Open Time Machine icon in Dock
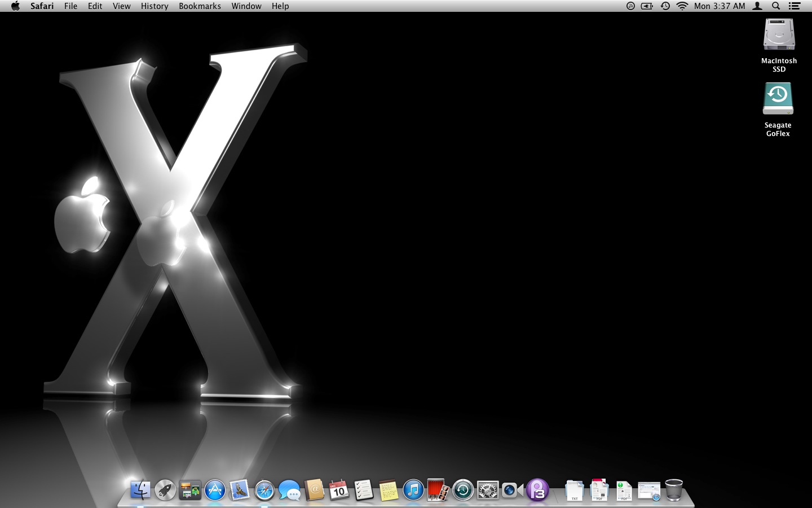The height and width of the screenshot is (508, 812). (463, 490)
